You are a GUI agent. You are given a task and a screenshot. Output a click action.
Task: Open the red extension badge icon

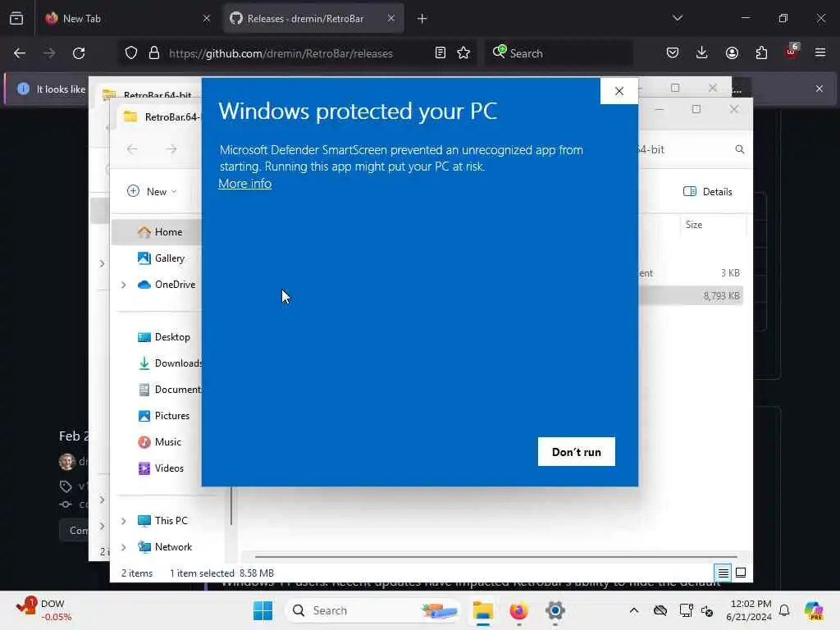coord(792,52)
